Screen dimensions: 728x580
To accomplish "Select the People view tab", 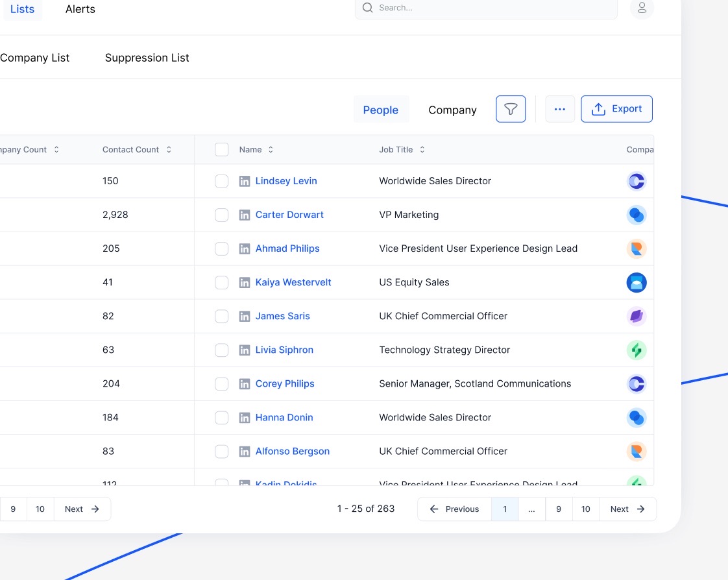I will (381, 110).
